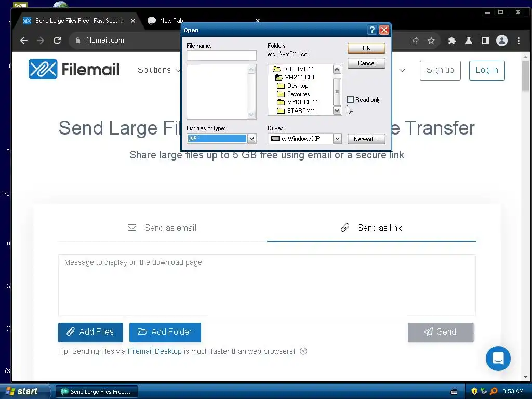Open Chrome three-dot menu
Screen dimensions: 532x399
[x=518, y=41]
